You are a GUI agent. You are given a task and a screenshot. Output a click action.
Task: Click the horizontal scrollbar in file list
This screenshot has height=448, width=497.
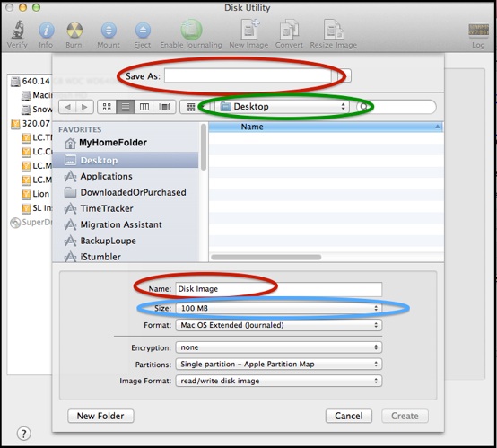point(266,257)
